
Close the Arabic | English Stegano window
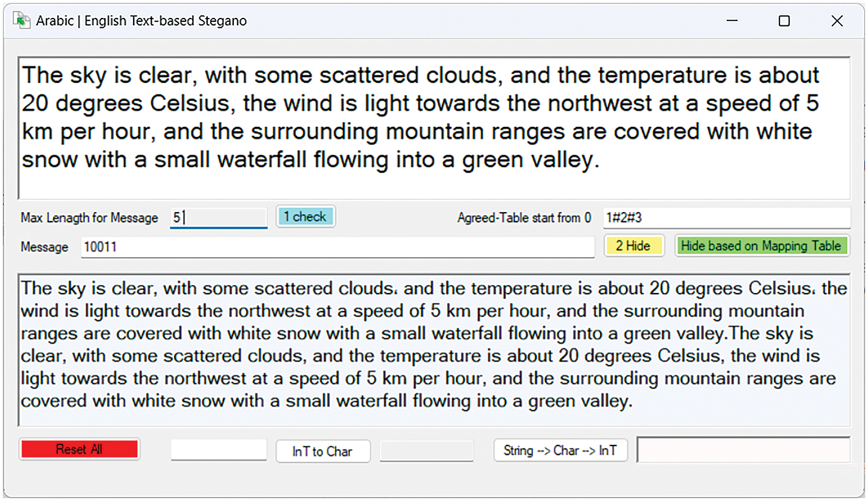click(x=837, y=21)
